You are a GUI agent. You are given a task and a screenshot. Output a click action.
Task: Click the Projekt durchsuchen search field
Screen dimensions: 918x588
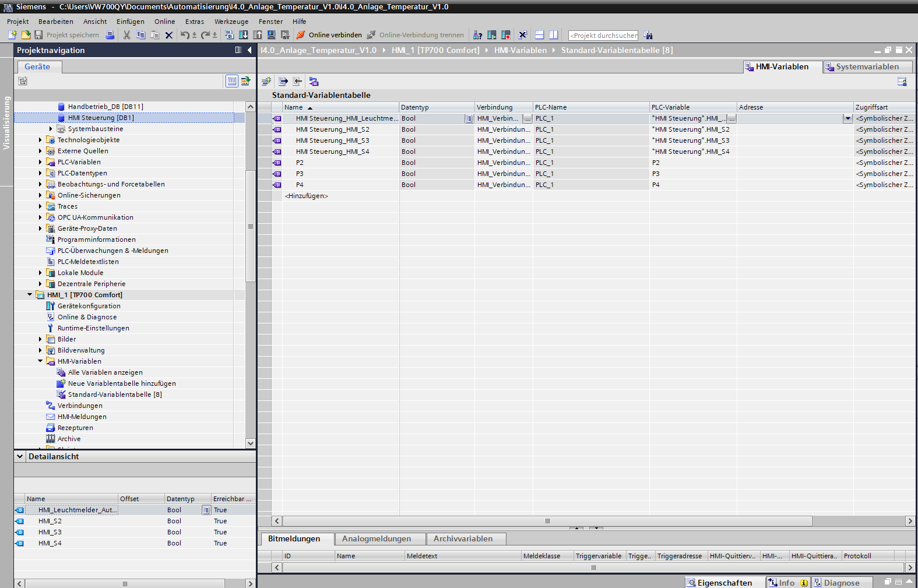[x=603, y=36]
